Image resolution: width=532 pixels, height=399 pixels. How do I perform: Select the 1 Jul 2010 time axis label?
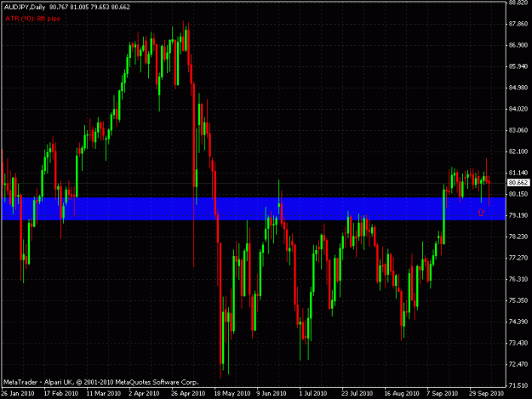click(x=313, y=394)
